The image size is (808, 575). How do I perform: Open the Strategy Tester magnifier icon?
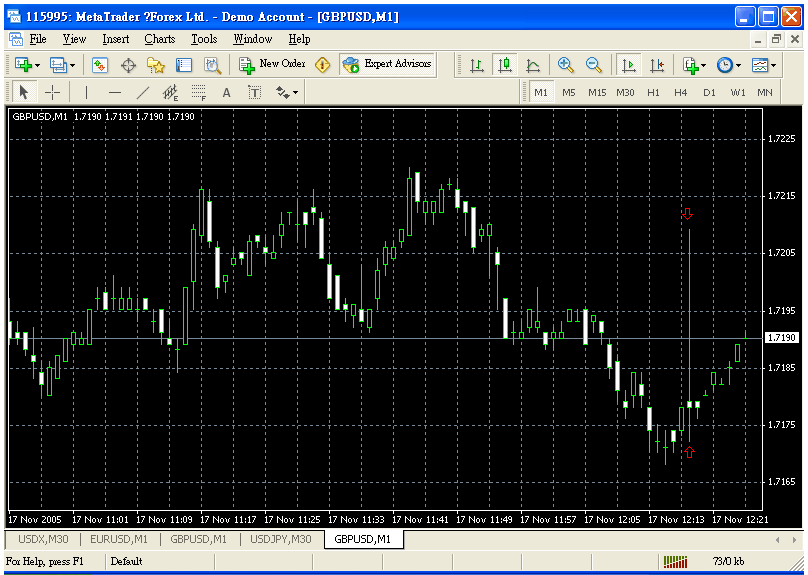(x=212, y=65)
